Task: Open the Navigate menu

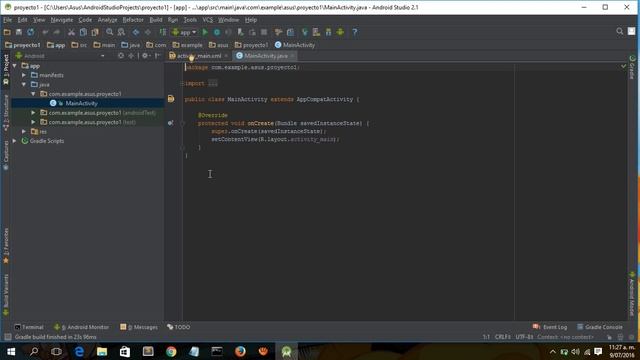Action: coord(62,20)
